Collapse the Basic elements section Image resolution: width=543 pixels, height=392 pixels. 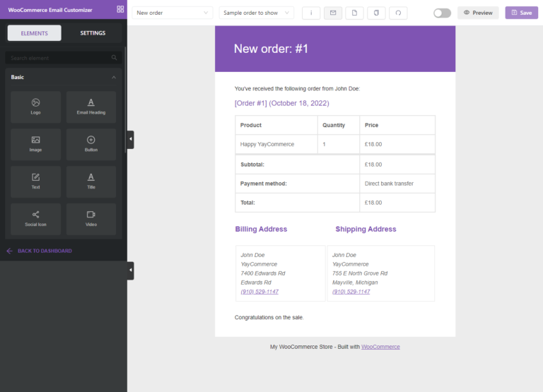[x=114, y=77]
